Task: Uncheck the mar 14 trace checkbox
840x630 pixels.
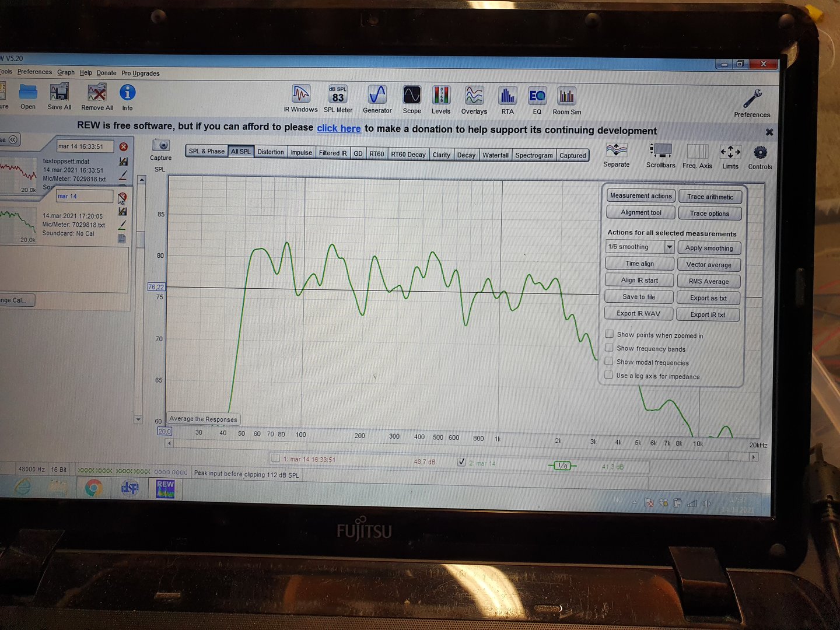Action: [x=461, y=462]
